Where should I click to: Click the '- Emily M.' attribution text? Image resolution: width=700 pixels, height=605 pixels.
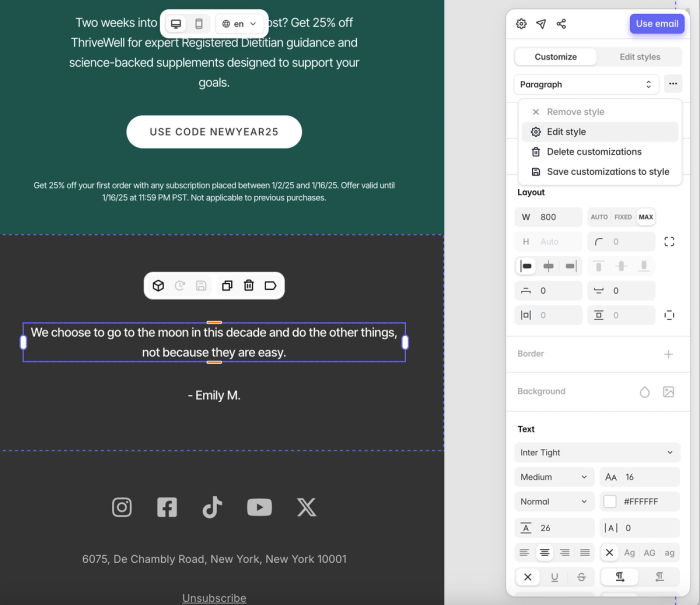point(214,395)
